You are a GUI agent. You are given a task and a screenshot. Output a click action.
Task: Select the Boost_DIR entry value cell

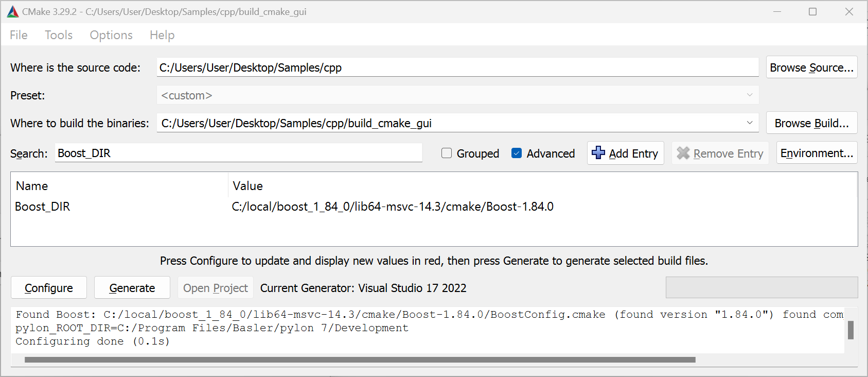click(393, 207)
